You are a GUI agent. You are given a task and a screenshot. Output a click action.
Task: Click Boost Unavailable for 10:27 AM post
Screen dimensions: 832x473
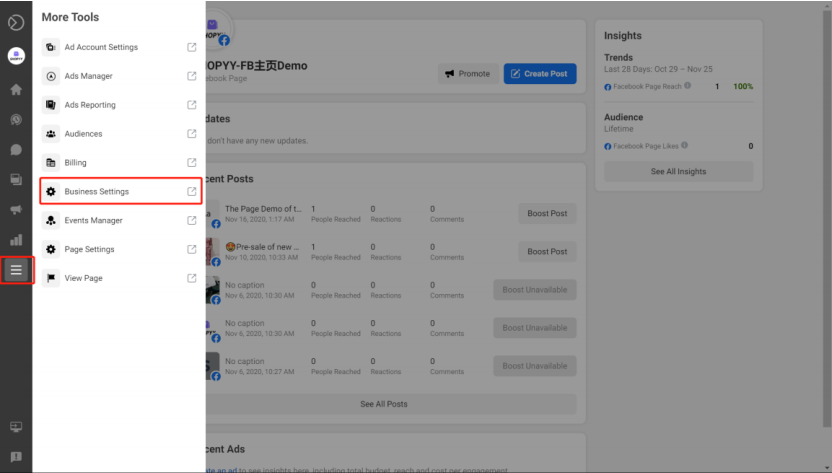click(x=535, y=366)
